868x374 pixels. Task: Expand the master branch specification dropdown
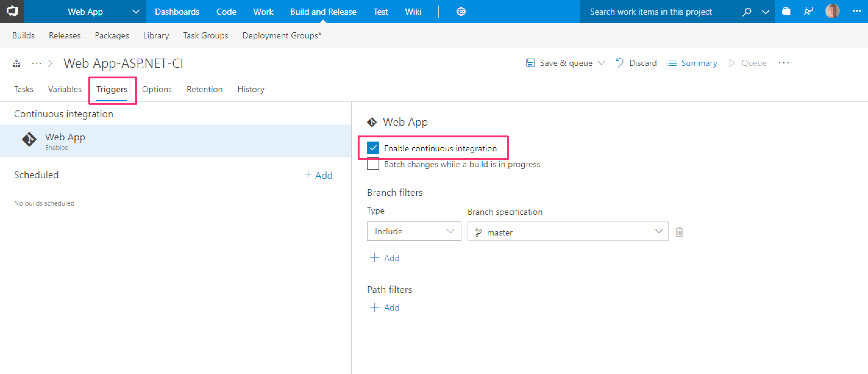(658, 231)
